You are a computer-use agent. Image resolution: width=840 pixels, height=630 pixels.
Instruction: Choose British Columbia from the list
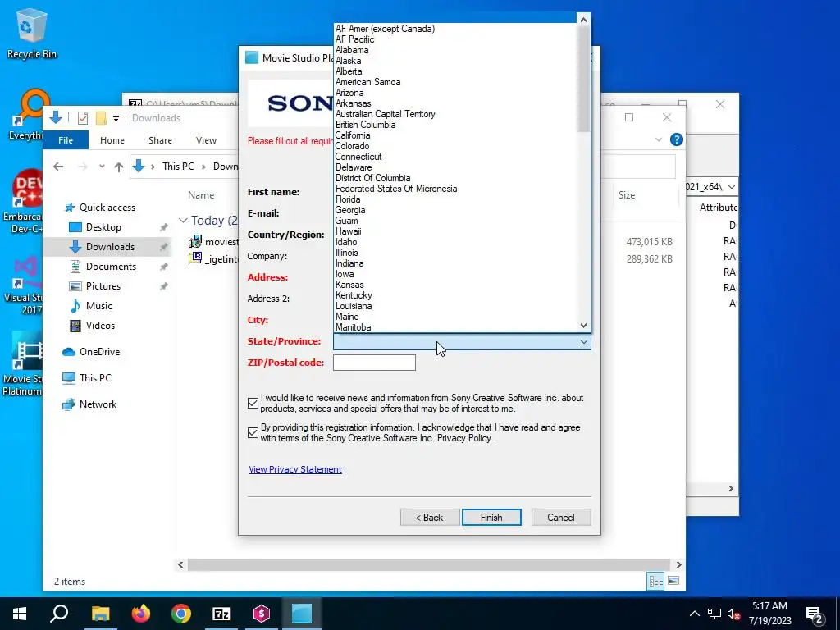(x=365, y=125)
